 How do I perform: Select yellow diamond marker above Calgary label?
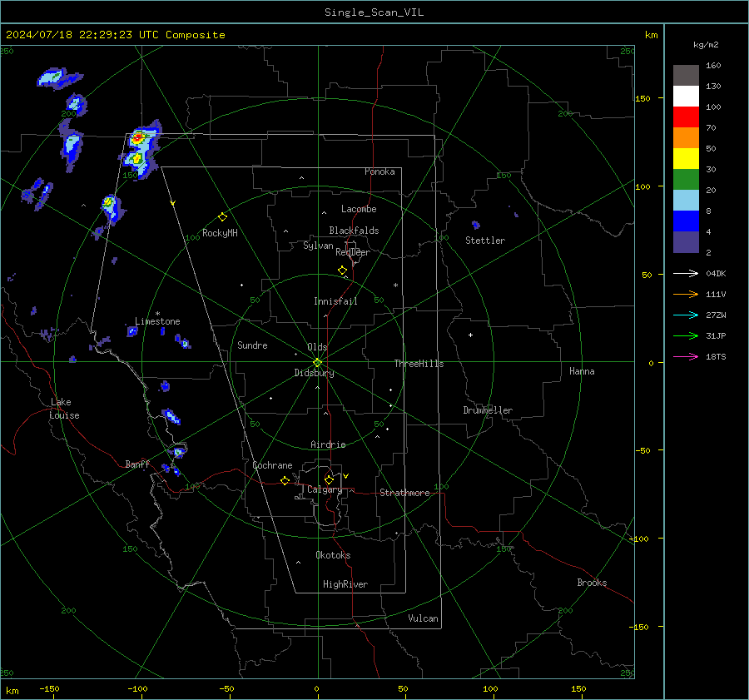click(329, 479)
